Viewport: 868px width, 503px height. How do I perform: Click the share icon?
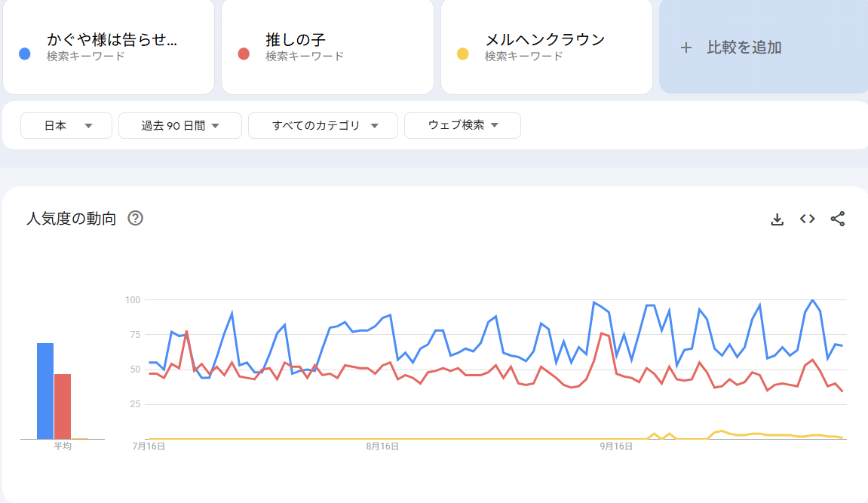point(837,219)
